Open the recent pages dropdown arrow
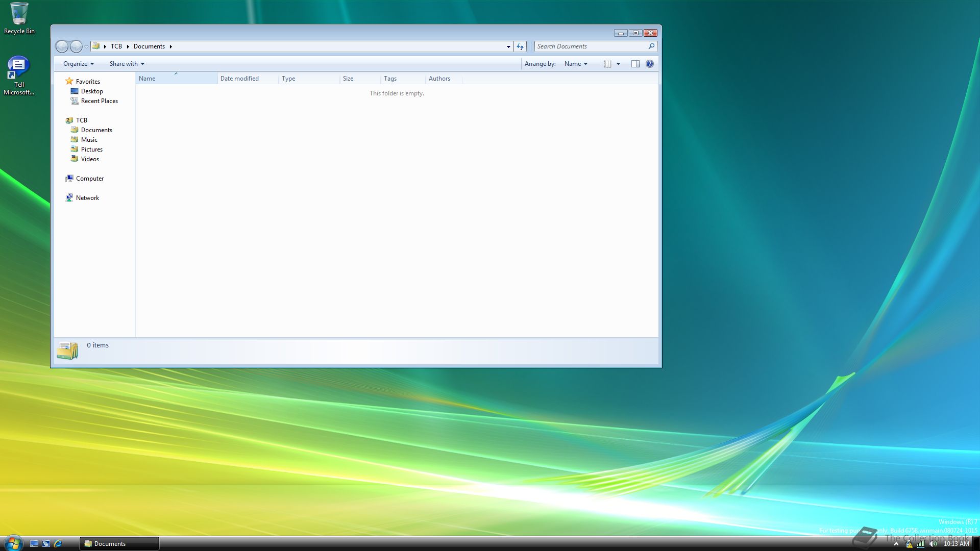The height and width of the screenshot is (551, 980). point(86,46)
